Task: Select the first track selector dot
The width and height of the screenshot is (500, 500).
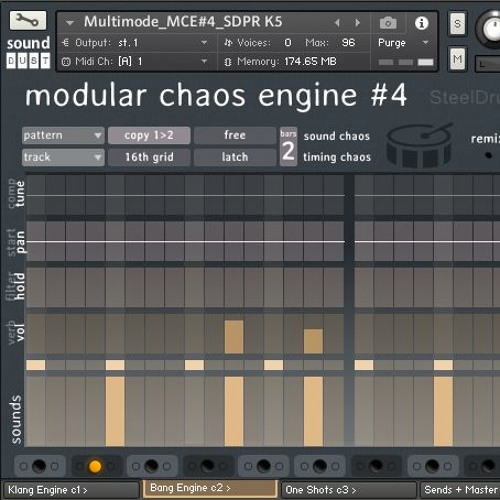Action: pos(39,466)
